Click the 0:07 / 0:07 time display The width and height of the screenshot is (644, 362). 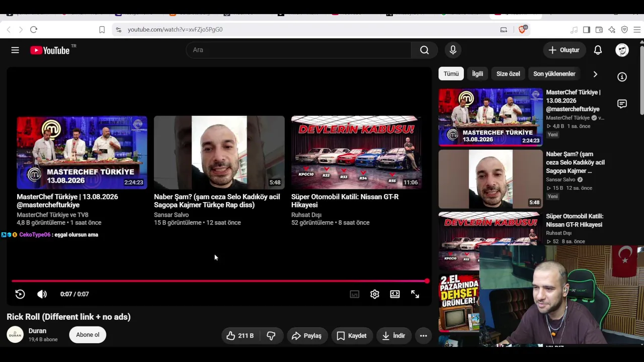click(74, 294)
